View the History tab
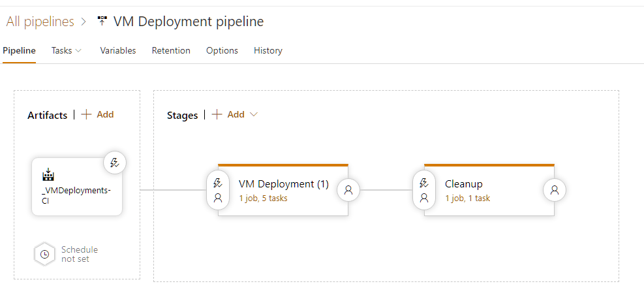This screenshot has width=644, height=301. [268, 50]
